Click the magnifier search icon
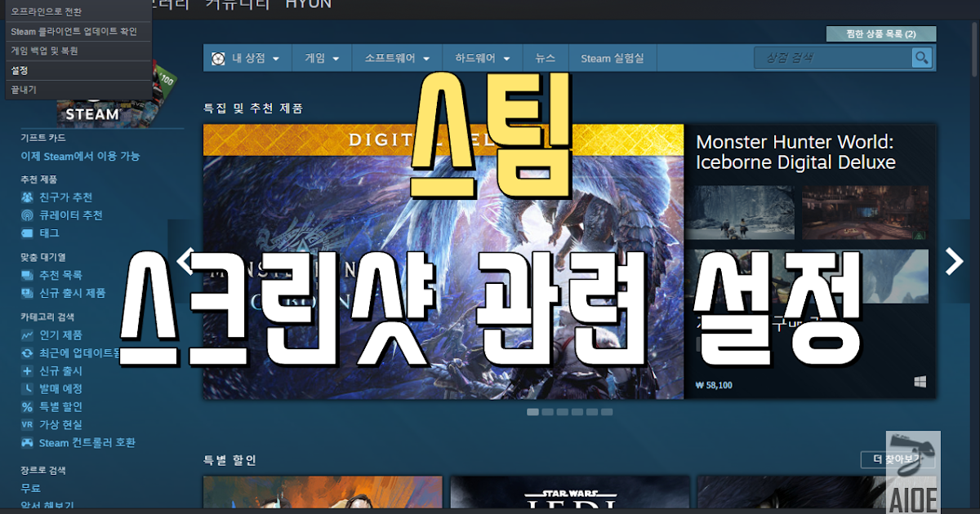Image resolution: width=980 pixels, height=514 pixels. (x=922, y=58)
